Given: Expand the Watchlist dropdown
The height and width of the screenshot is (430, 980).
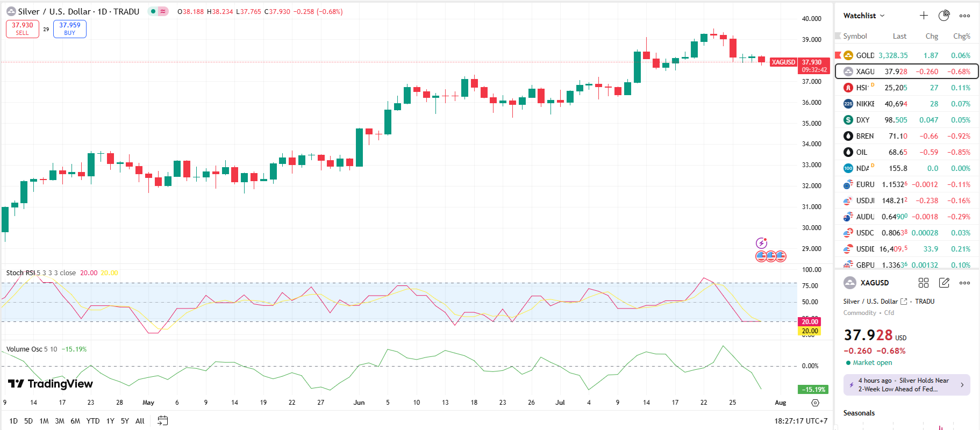Looking at the screenshot, I should point(864,16).
